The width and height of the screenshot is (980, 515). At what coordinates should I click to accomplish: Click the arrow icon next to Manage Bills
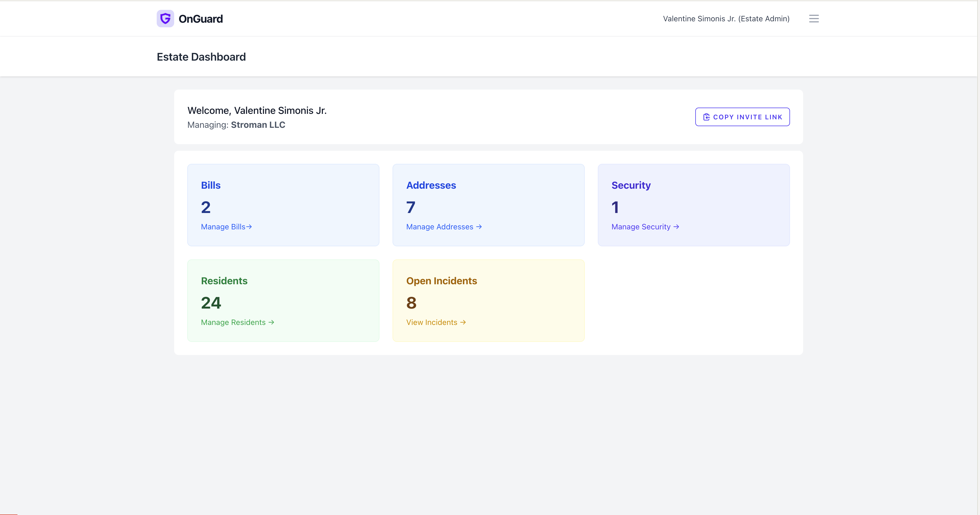[x=249, y=226]
